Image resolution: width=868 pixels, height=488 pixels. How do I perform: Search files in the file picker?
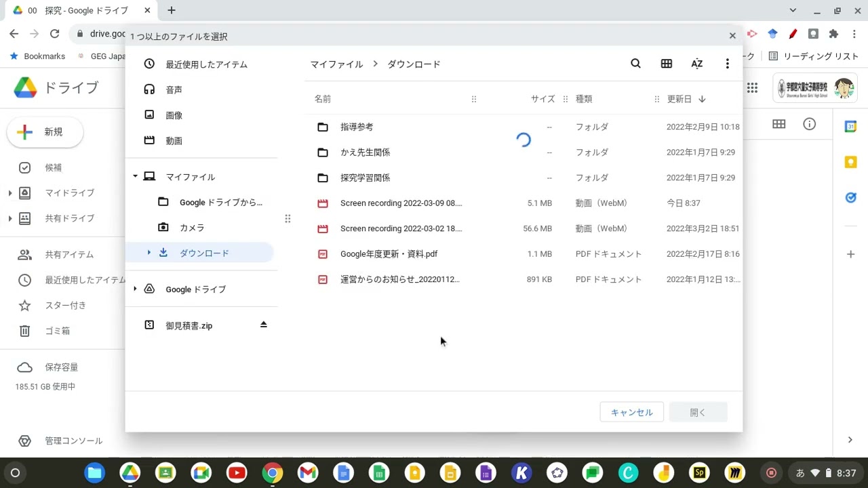[635, 64]
